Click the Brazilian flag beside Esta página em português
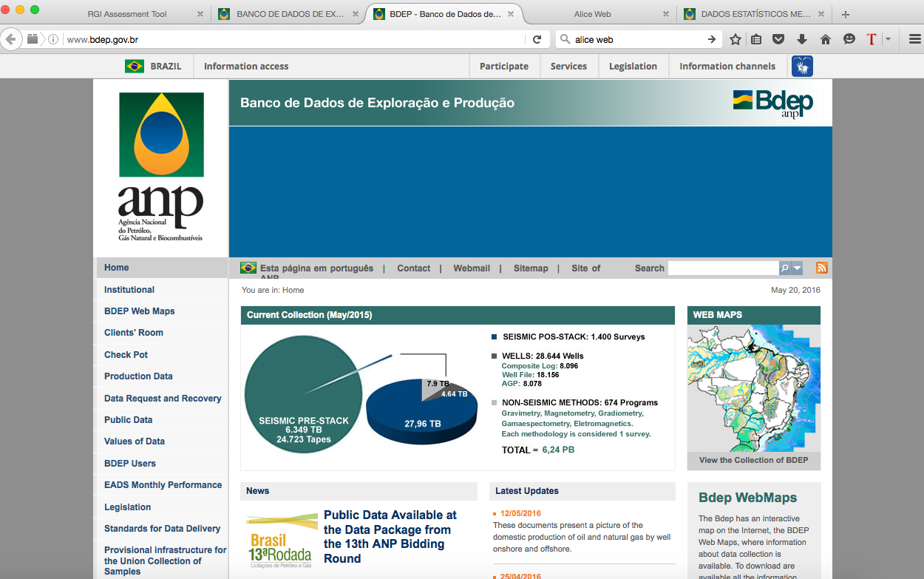924x579 pixels. coord(248,268)
